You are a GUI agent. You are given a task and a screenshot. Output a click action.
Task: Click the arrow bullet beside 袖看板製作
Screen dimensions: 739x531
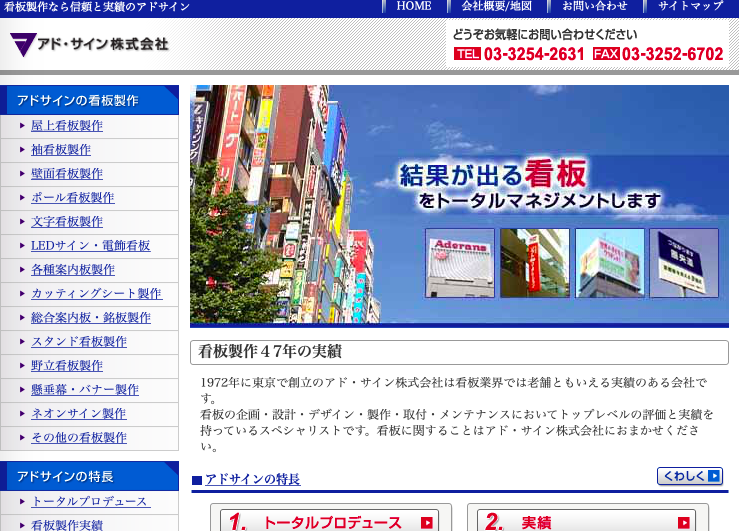[x=22, y=150]
